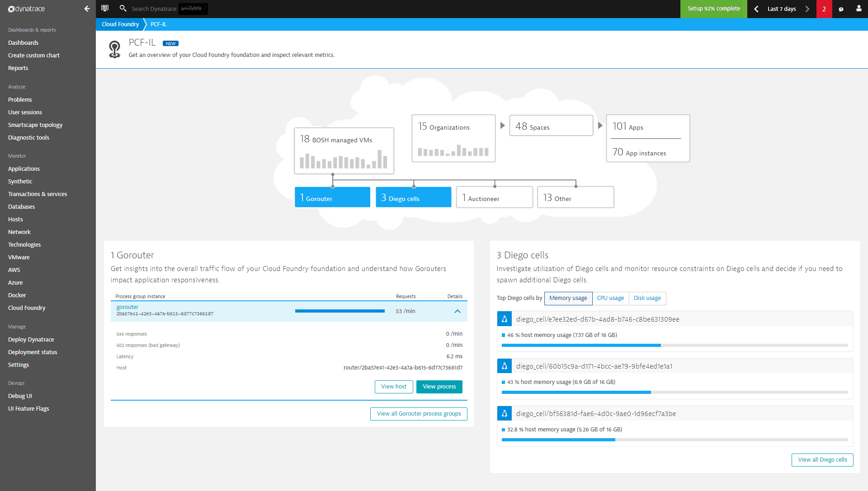Open Reports in sidebar
Screen dimensions: 868x491
18,68
